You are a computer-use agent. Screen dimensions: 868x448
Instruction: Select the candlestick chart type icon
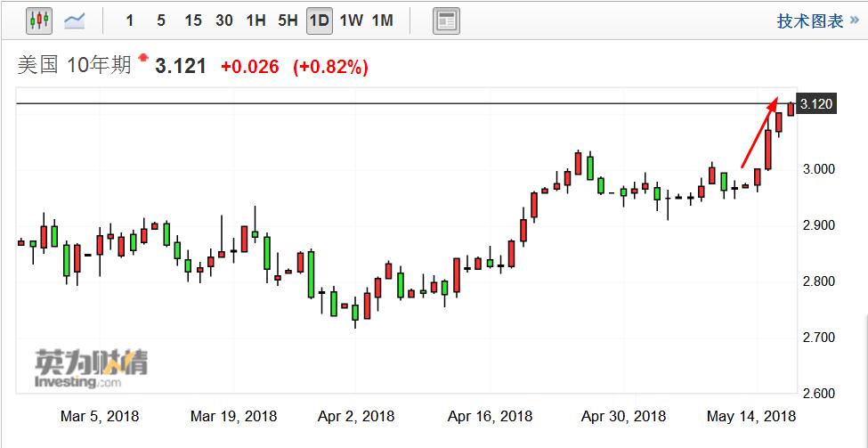[39, 21]
